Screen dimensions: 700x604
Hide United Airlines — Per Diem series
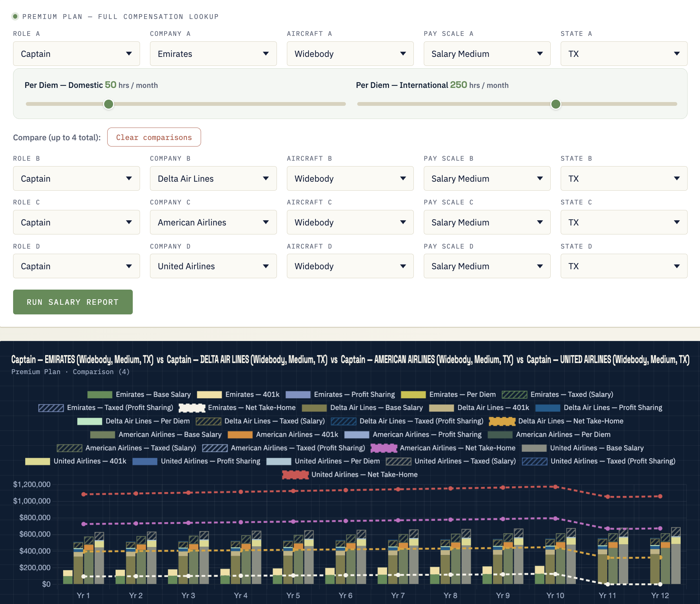tap(323, 461)
